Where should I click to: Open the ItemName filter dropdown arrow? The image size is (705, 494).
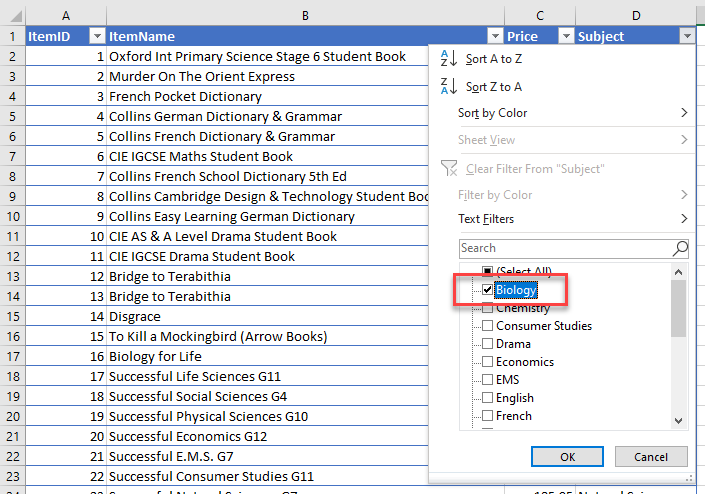(494, 36)
